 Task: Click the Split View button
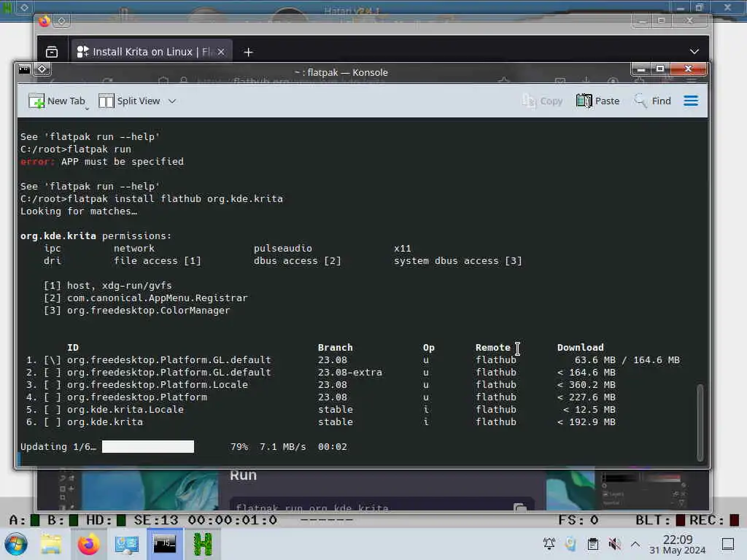[x=130, y=101]
